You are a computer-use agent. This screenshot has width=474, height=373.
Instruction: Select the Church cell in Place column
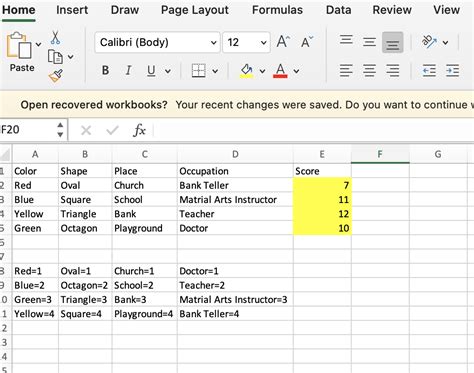[x=145, y=185]
